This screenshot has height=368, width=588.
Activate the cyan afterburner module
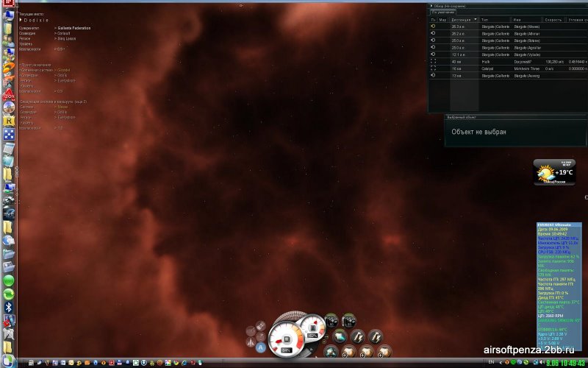tap(340, 336)
